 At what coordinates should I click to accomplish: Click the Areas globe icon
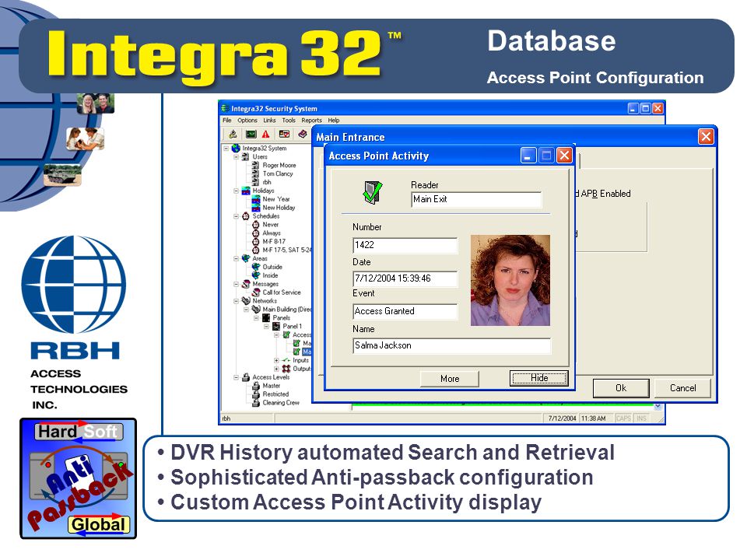(x=245, y=258)
